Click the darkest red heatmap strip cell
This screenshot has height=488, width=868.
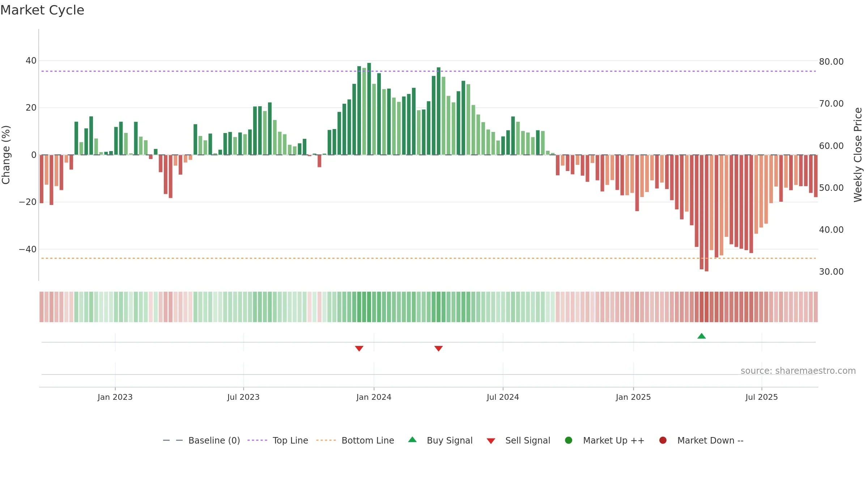(x=706, y=307)
